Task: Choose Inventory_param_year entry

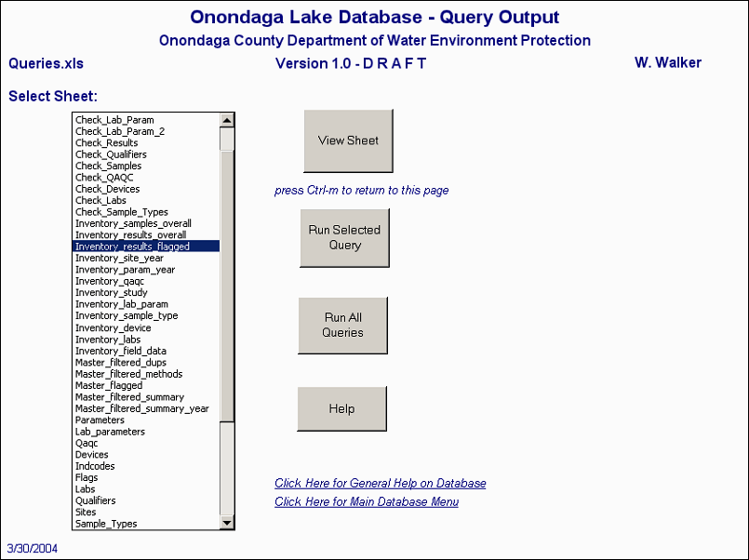Action: click(x=146, y=269)
